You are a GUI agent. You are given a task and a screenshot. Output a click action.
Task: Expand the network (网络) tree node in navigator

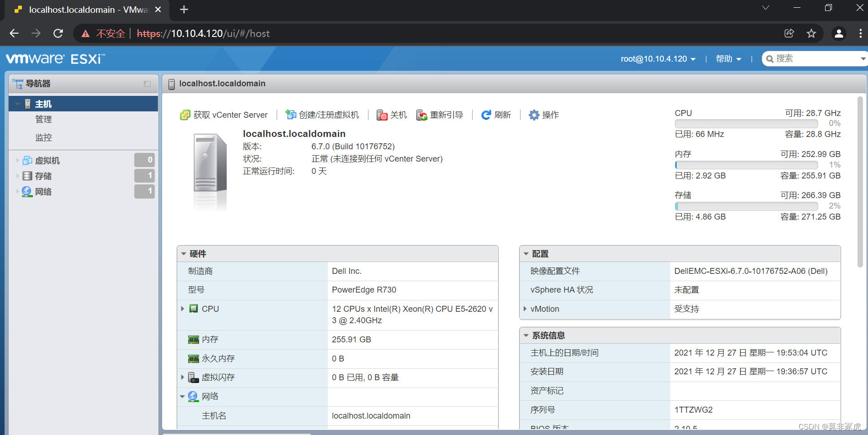[x=17, y=192]
